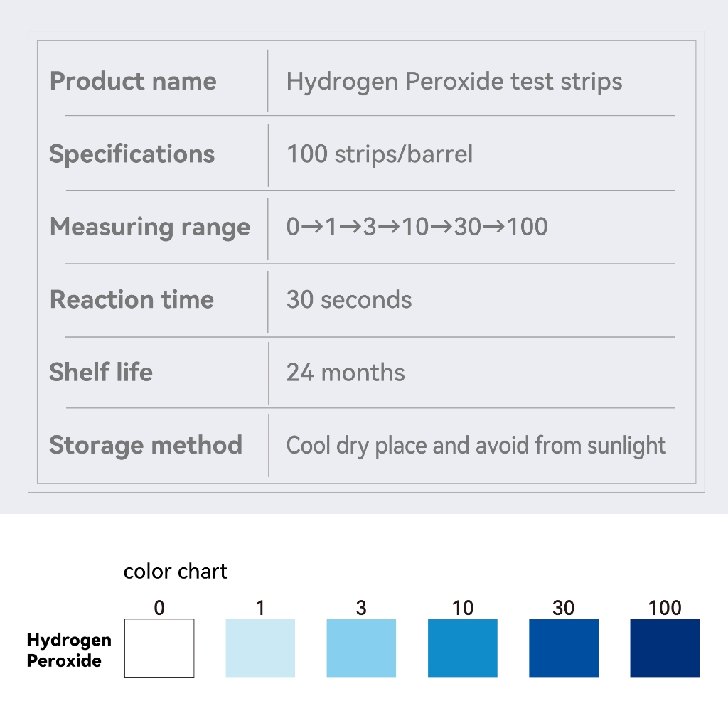Click the white color swatch for 0
This screenshot has width=728, height=728.
159,648
